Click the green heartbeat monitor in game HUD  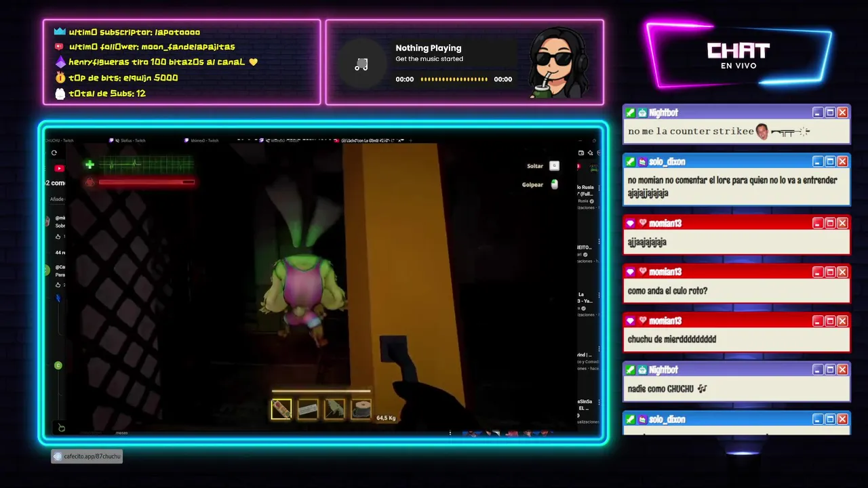[x=146, y=164]
